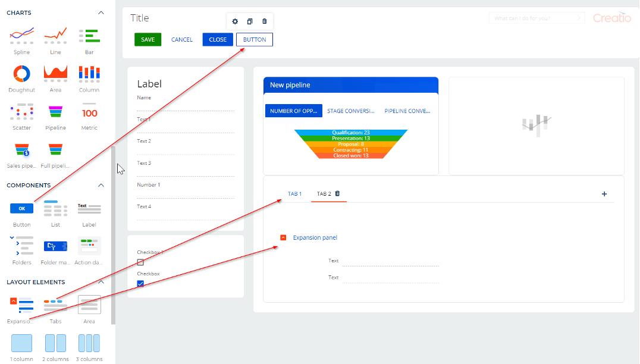Click the green Save button
The width and height of the screenshot is (640, 364).
click(148, 40)
